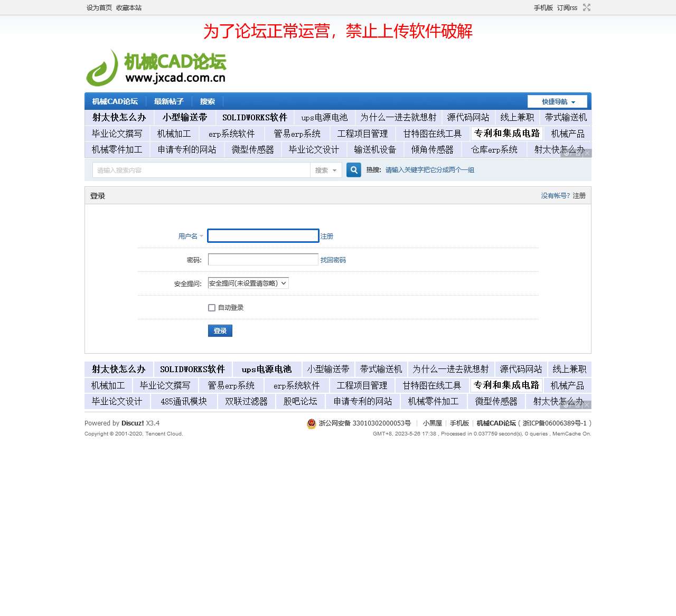Open the 小黑屋 footer link
Image resolution: width=676 pixels, height=616 pixels.
coord(432,423)
